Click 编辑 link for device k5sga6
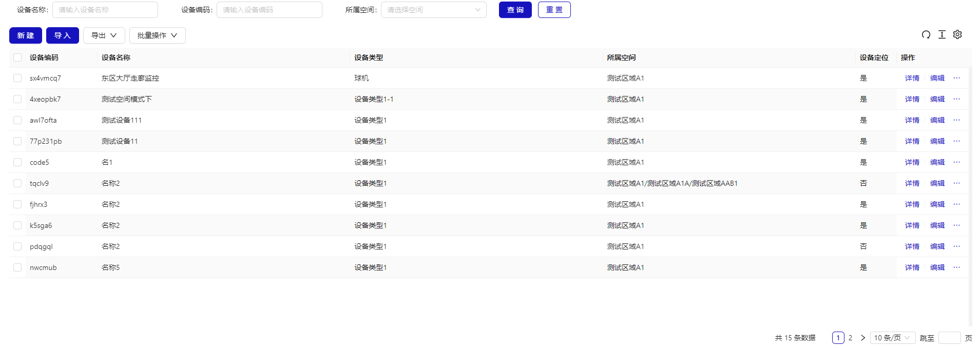Image resolution: width=980 pixels, height=348 pixels. tap(937, 225)
